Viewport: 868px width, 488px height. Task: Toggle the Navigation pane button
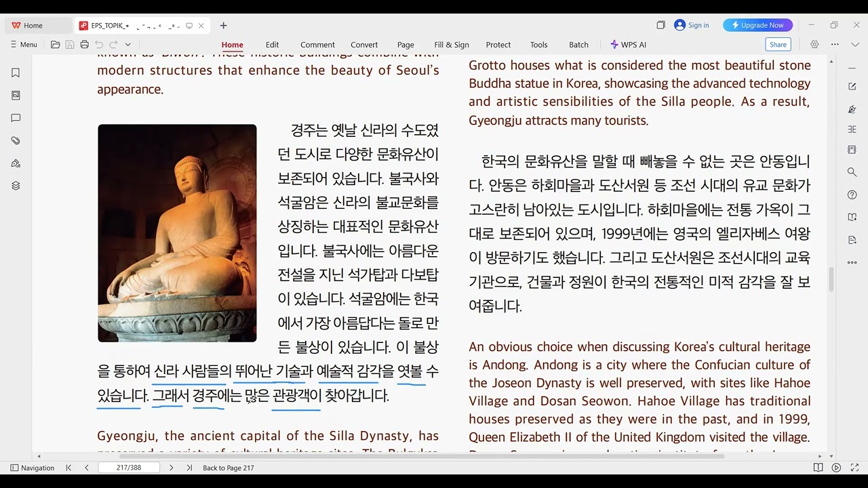(x=32, y=468)
